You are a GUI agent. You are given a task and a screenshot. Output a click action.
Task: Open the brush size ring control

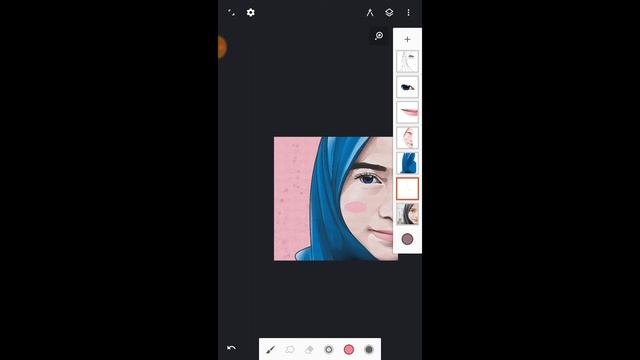[329, 349]
